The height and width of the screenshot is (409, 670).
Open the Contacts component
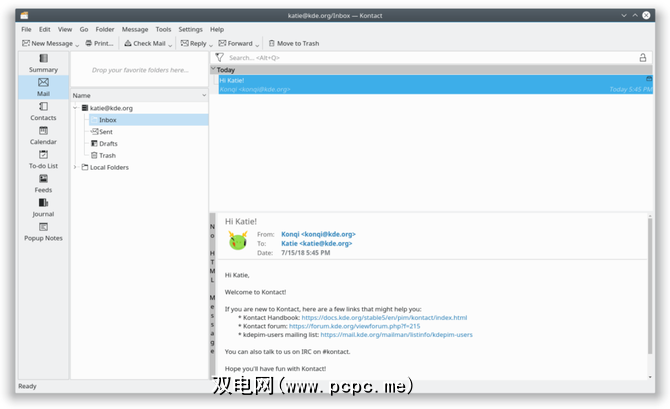(43, 111)
